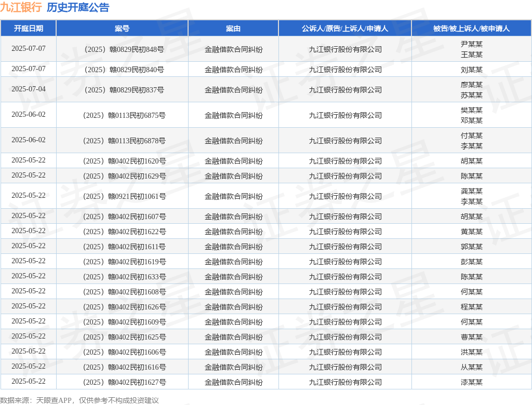Click defendant 苏某某
Viewport: 532px width, 405px height.
472,96
